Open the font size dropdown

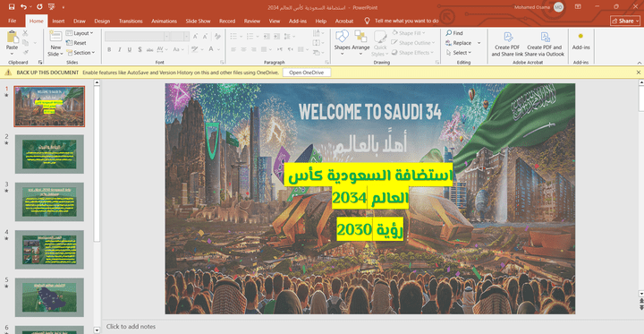point(185,37)
